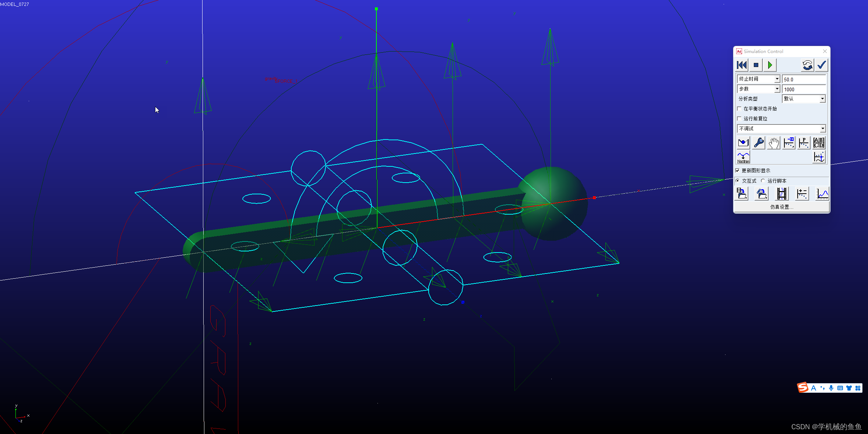868x434 pixels.
Task: Click the hand icon in Simulation Control
Action: click(x=774, y=143)
